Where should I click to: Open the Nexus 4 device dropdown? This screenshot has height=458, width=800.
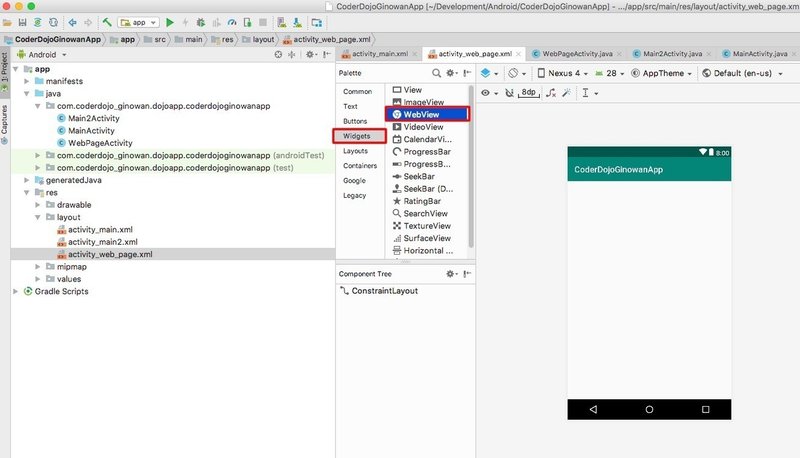563,73
